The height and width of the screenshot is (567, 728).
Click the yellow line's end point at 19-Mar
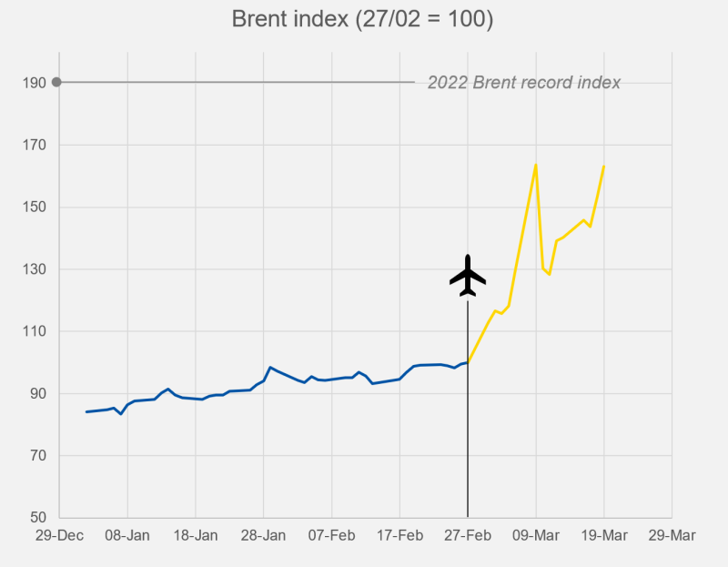click(603, 167)
